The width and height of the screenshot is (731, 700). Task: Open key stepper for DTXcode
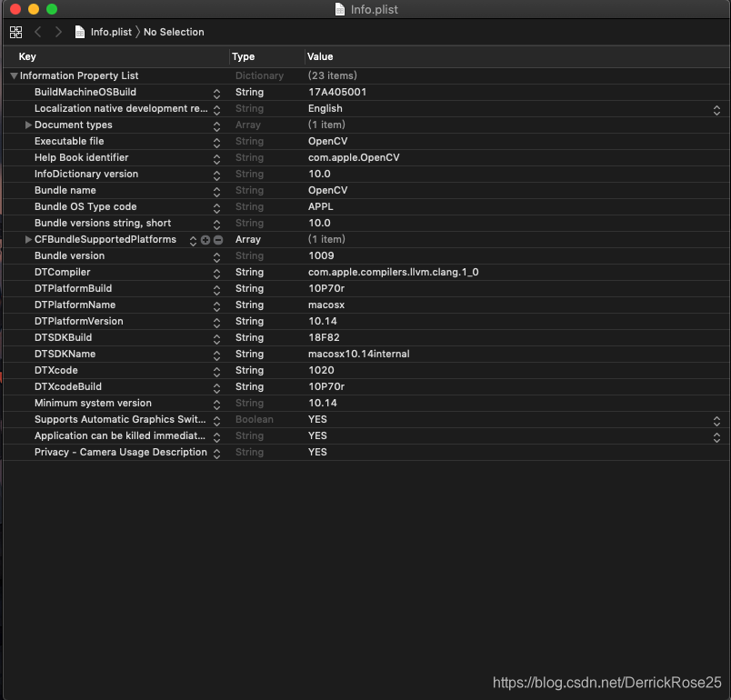pos(216,372)
